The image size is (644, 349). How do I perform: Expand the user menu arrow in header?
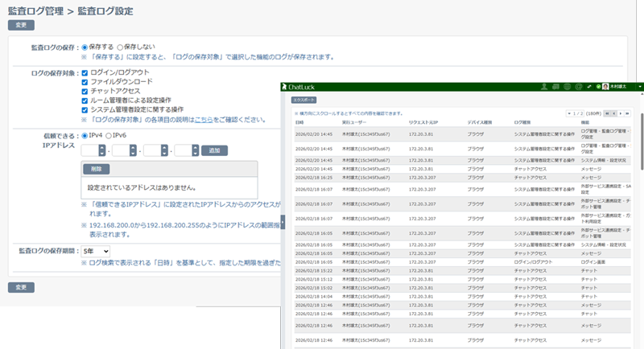click(638, 87)
